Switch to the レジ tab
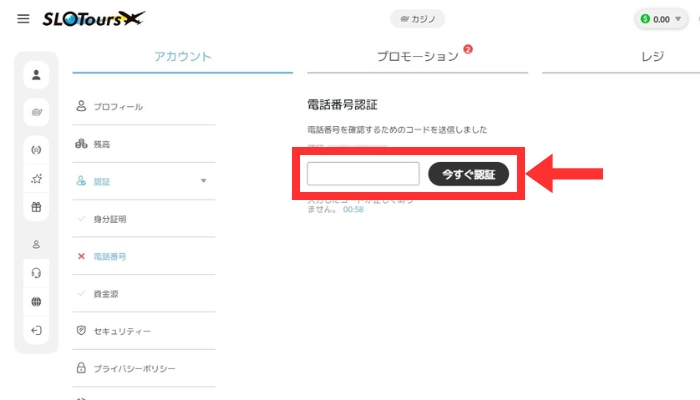The width and height of the screenshot is (700, 400). [x=652, y=56]
